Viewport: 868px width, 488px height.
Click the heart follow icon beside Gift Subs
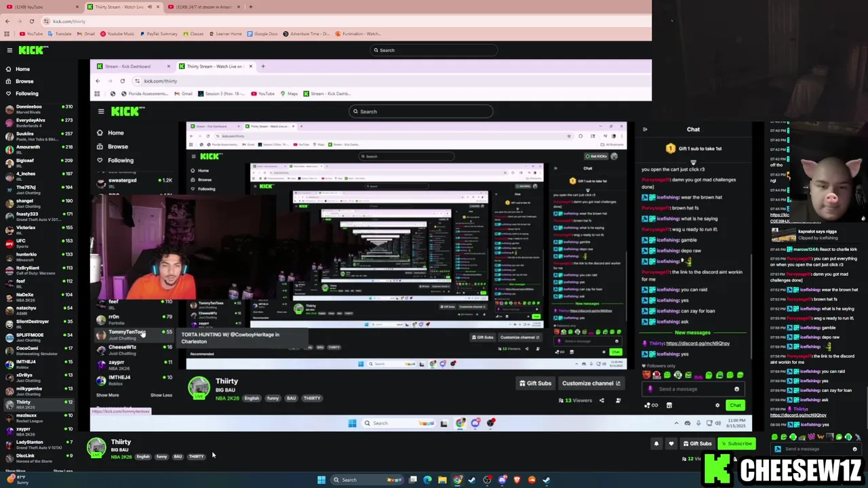tap(671, 444)
